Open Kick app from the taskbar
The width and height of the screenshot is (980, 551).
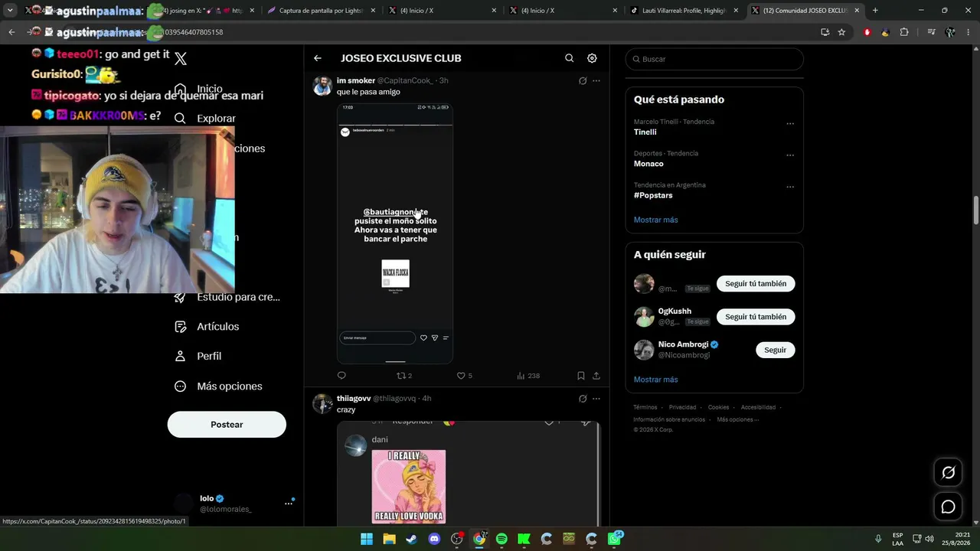tap(524, 540)
